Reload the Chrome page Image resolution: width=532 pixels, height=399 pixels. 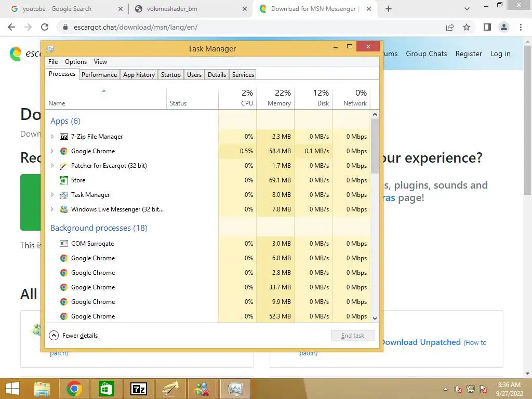[x=45, y=27]
